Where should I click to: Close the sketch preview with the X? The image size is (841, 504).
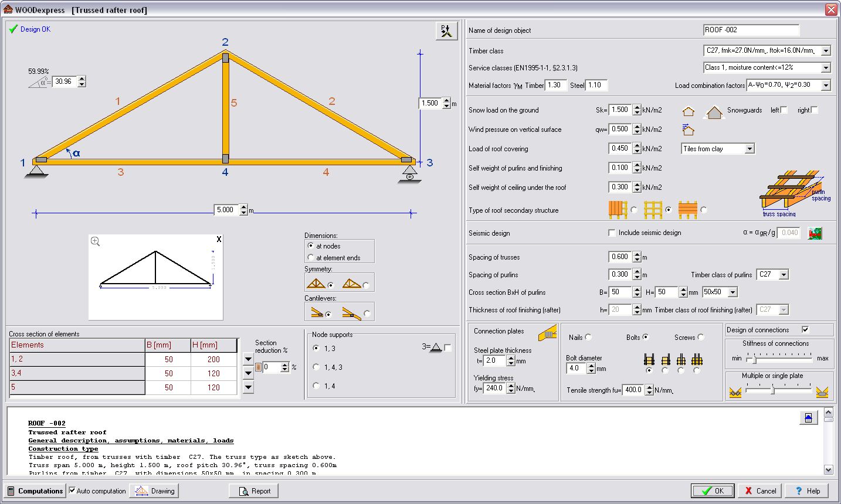[219, 239]
